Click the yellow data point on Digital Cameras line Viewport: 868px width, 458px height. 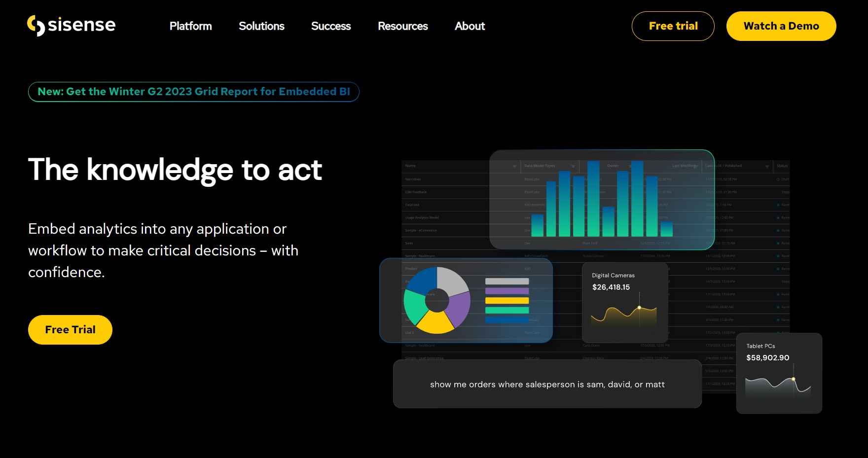639,308
